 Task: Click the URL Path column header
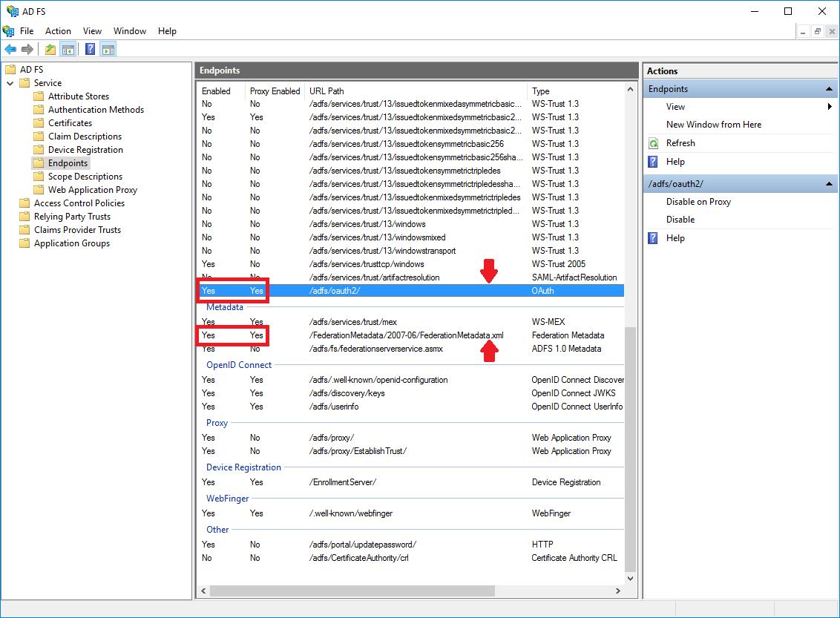point(327,91)
